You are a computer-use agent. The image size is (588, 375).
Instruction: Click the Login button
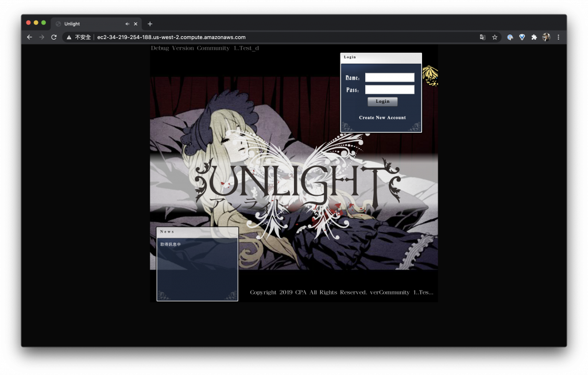[382, 101]
